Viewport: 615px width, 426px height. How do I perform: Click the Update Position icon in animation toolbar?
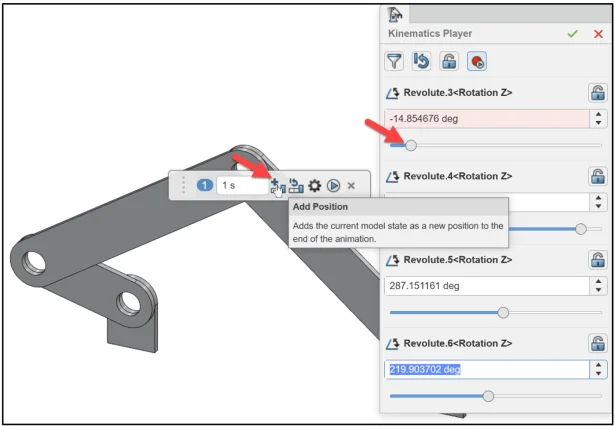coord(296,186)
